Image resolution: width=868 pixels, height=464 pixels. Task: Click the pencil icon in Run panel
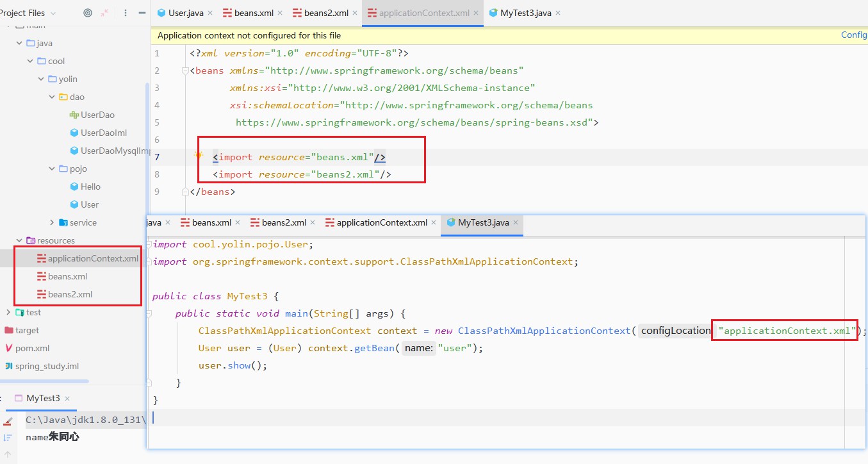click(x=8, y=421)
